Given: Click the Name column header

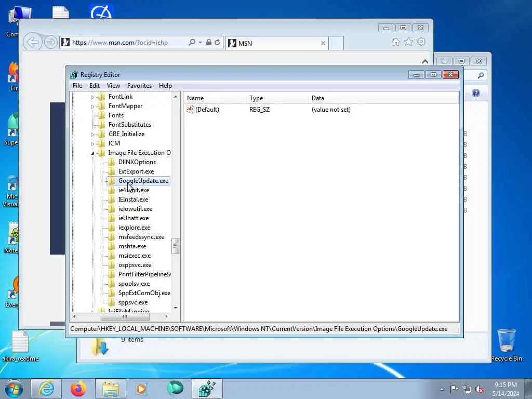Looking at the screenshot, I should [x=216, y=98].
